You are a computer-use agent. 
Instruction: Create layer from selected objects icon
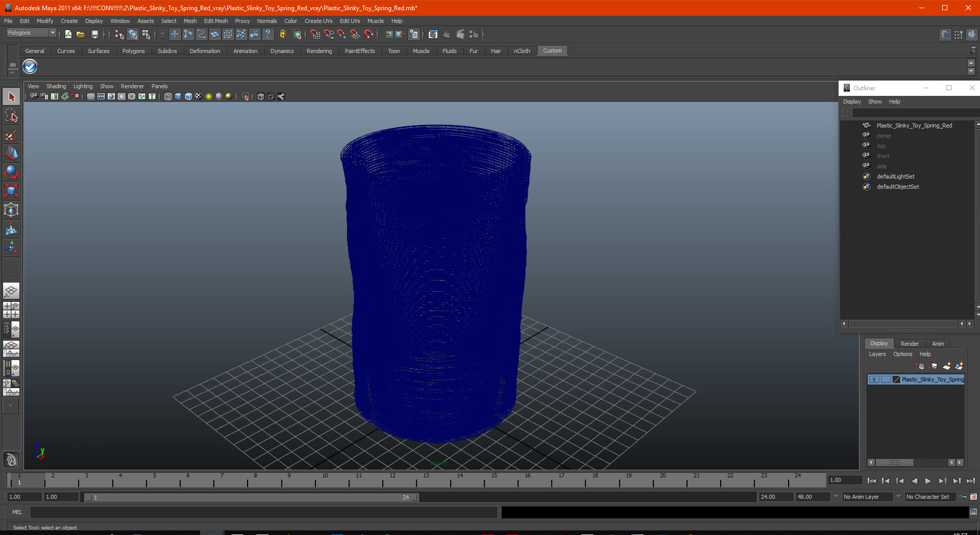click(x=959, y=366)
